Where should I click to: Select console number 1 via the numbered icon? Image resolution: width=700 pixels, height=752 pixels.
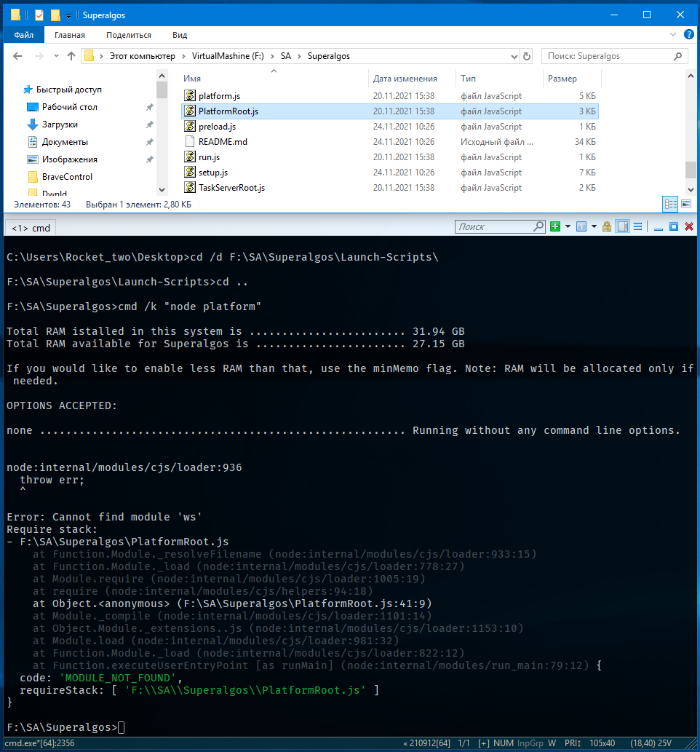coord(582,227)
